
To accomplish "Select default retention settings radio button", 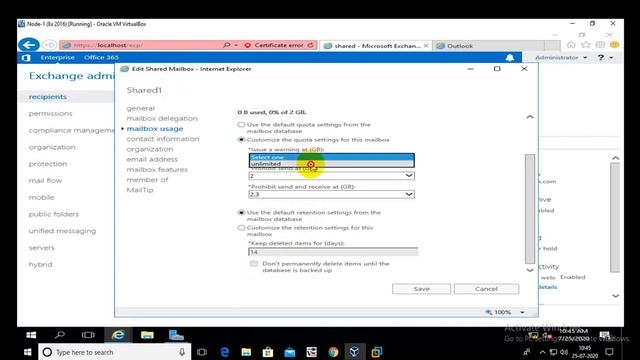I will pos(241,213).
